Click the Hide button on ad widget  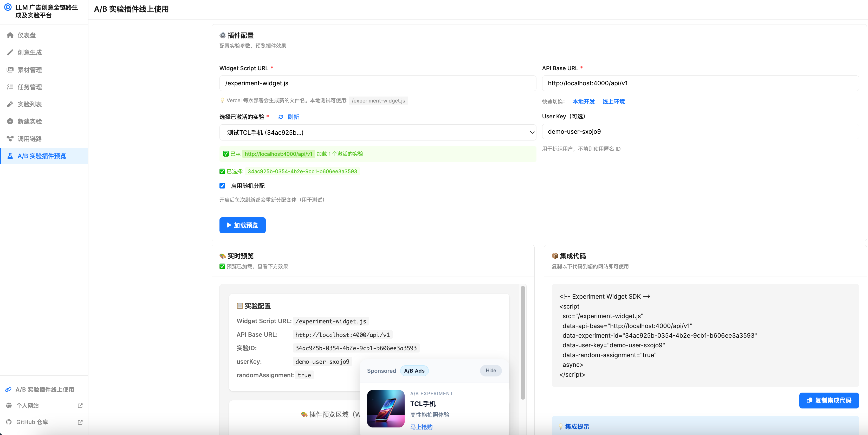point(491,370)
